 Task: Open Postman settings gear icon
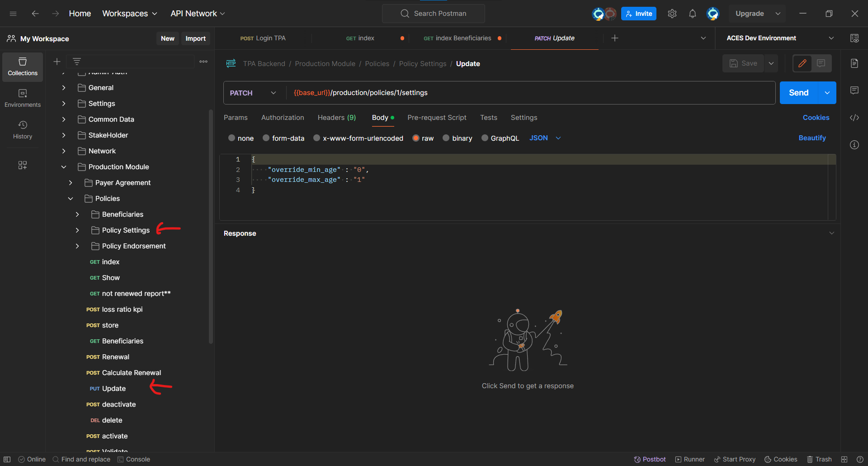pos(672,14)
